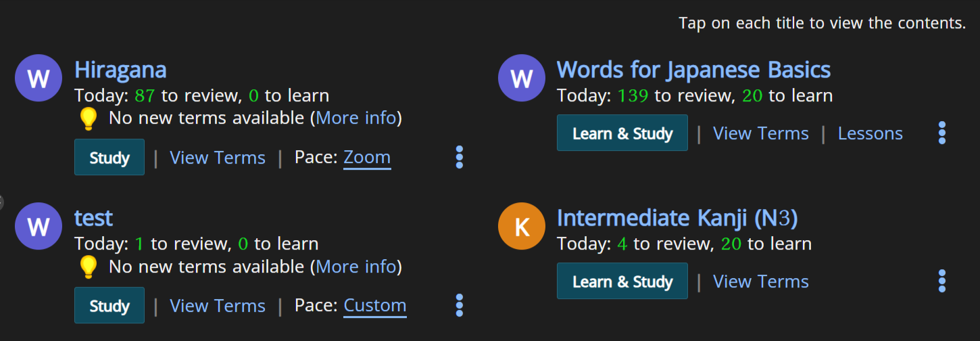Open the Intermediate Kanji (N3) title

[x=677, y=218]
